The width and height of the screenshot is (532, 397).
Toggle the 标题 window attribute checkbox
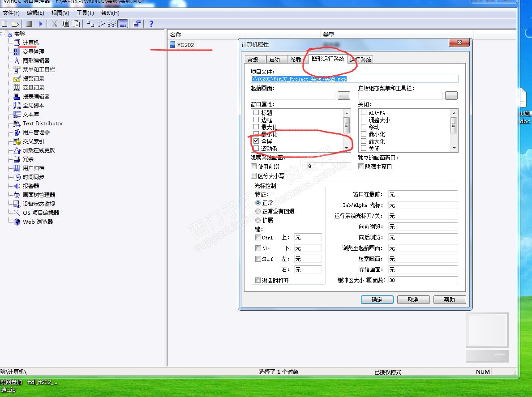tap(256, 112)
